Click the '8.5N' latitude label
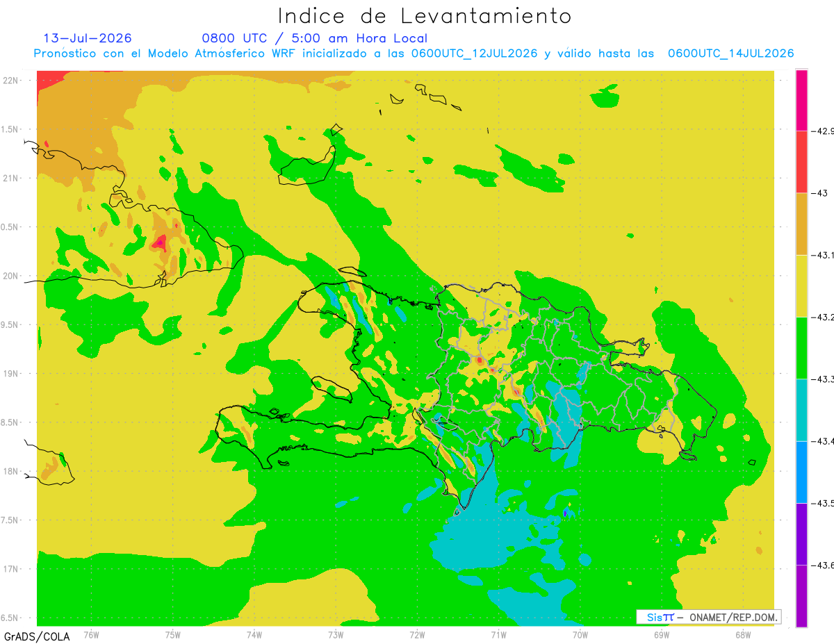Screen dimensions: 834x644 click(x=10, y=422)
